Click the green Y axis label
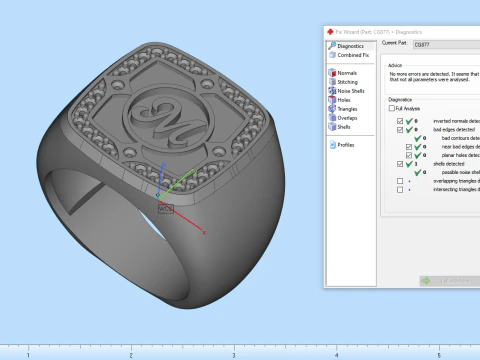 point(195,172)
